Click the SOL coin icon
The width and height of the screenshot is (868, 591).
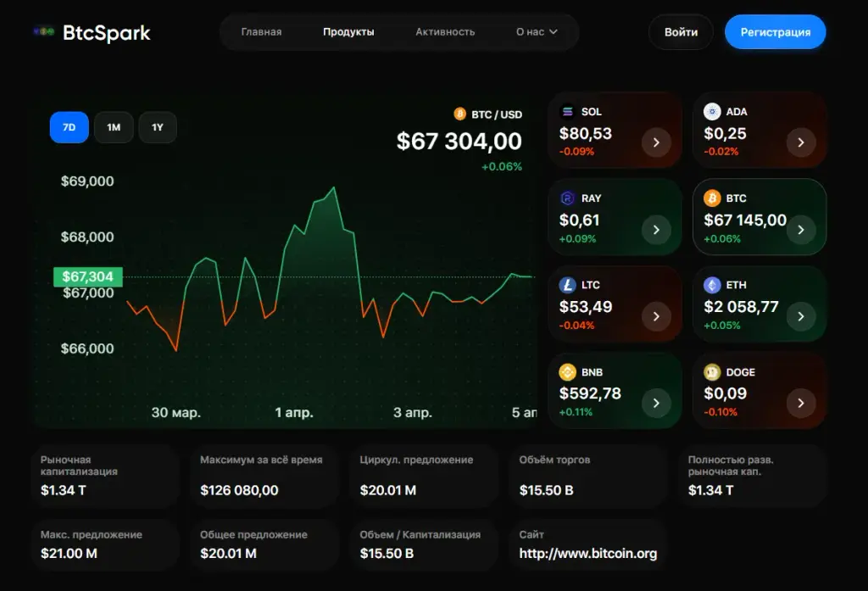click(567, 112)
